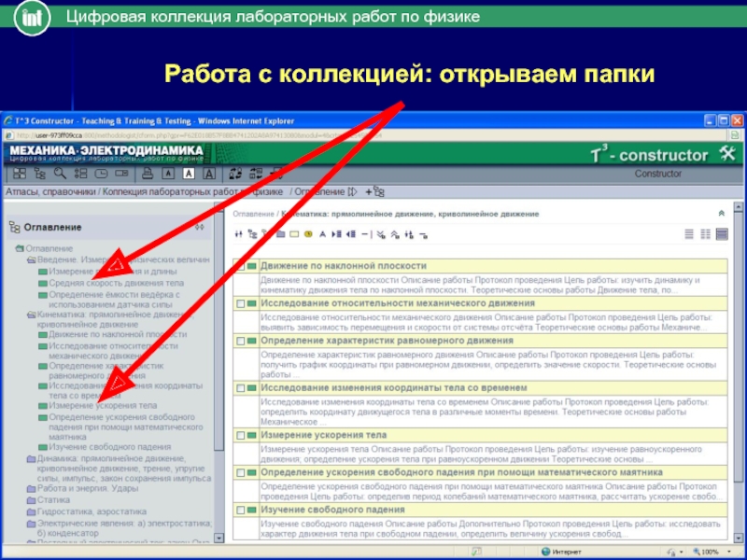Open Определение ёмкости ведёрка tree item
The width and height of the screenshot is (747, 560).
click(114, 300)
